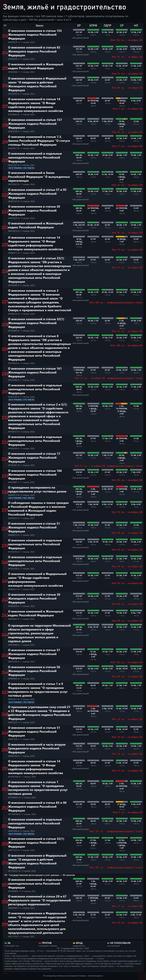Click the СР column header
This screenshot has height=980, width=146.
122,26
